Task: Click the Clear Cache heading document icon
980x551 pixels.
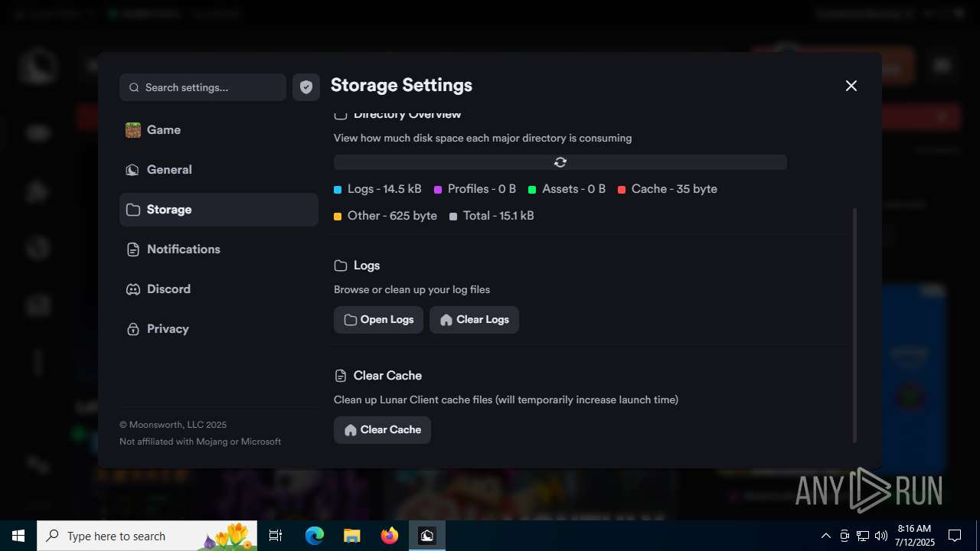Action: [341, 376]
